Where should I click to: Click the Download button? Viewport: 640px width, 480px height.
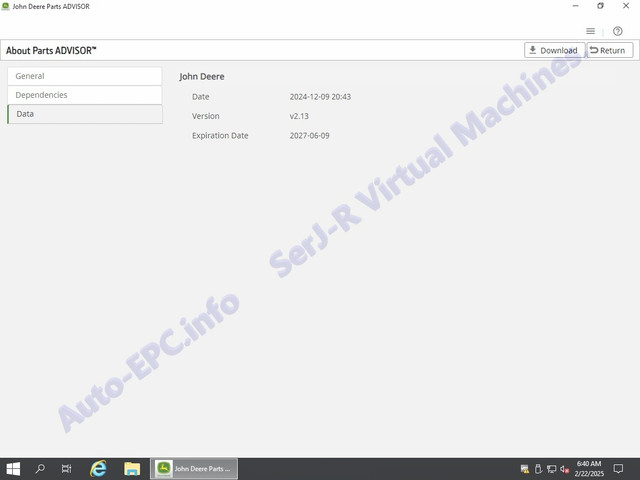554,50
